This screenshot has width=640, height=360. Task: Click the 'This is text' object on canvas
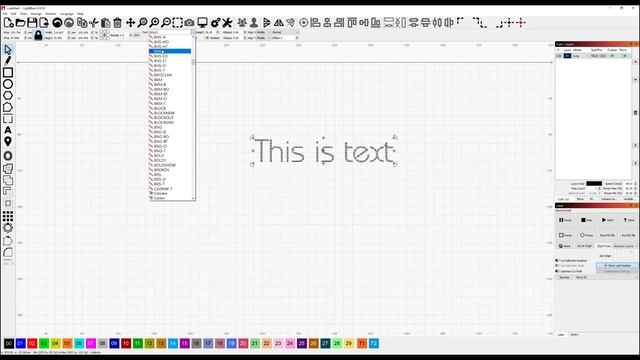click(324, 151)
